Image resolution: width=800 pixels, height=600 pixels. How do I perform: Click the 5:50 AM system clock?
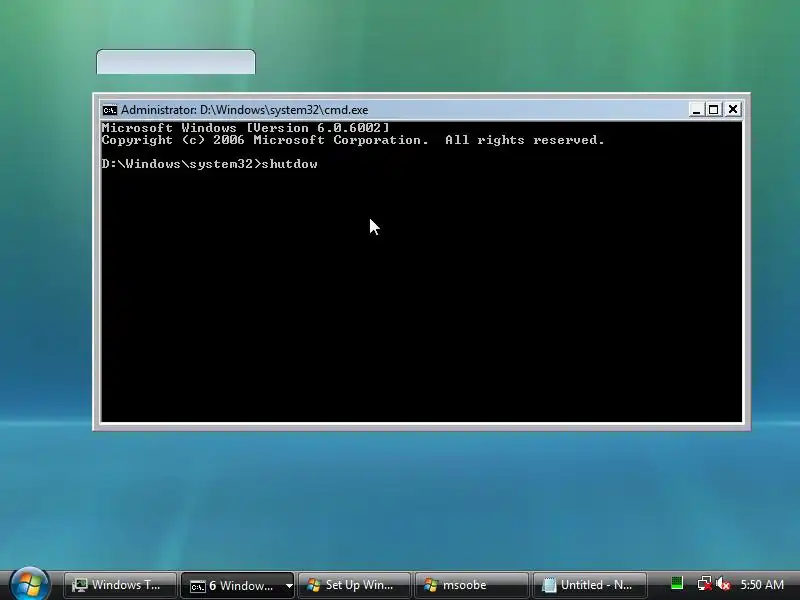(762, 585)
